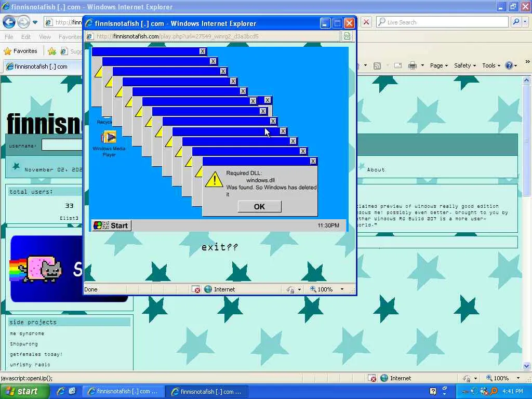Click the exit?? link below simulation
Image resolution: width=532 pixels, height=399 pixels.
(x=220, y=247)
